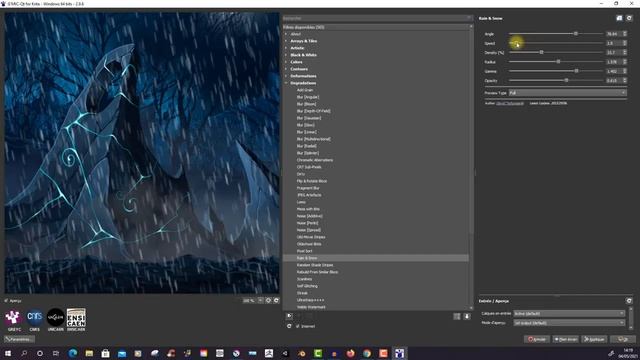Click the filter search field
The height and width of the screenshot is (360, 640).
[x=378, y=18]
